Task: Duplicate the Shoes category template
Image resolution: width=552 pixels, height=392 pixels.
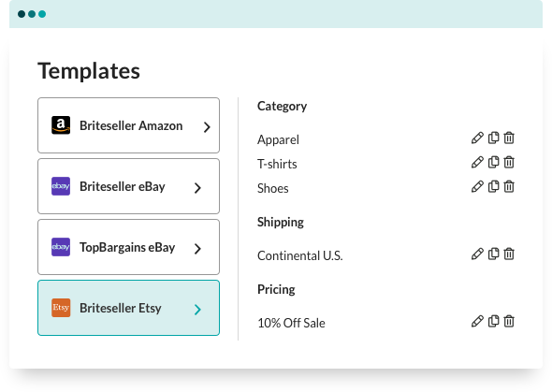Action: [494, 186]
